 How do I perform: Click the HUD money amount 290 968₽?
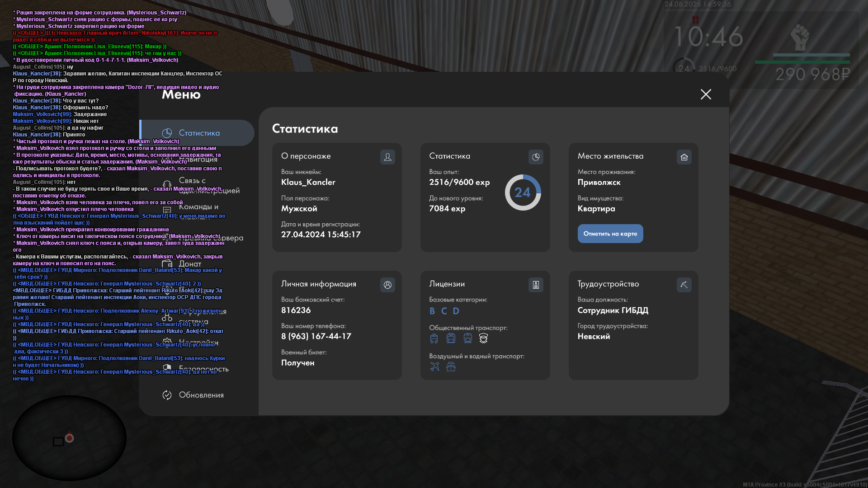coord(812,74)
